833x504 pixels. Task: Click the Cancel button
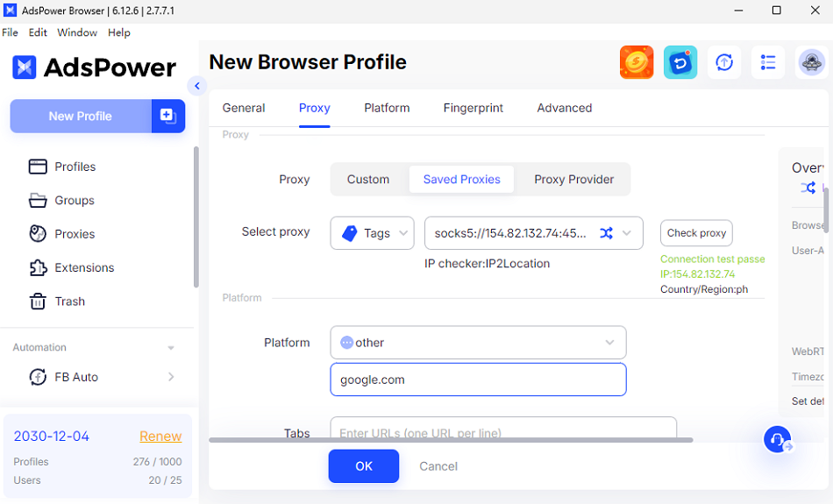click(x=438, y=466)
